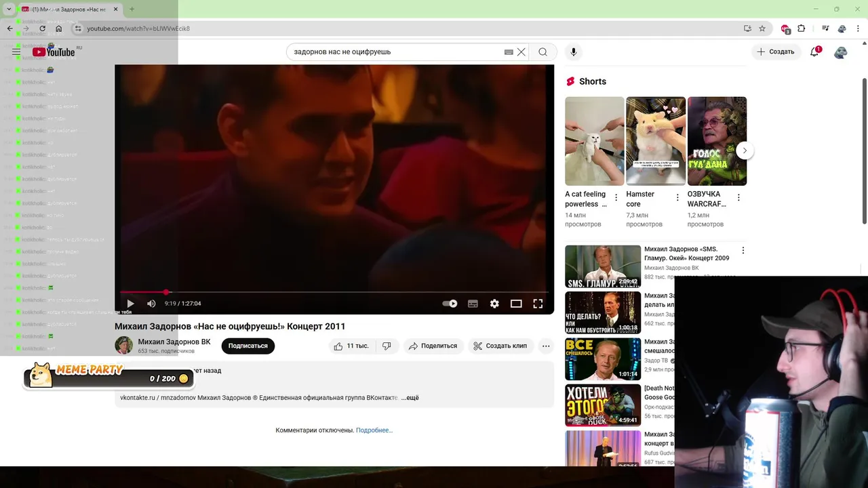Play the paused Zadornov concert video
868x488 pixels.
130,304
